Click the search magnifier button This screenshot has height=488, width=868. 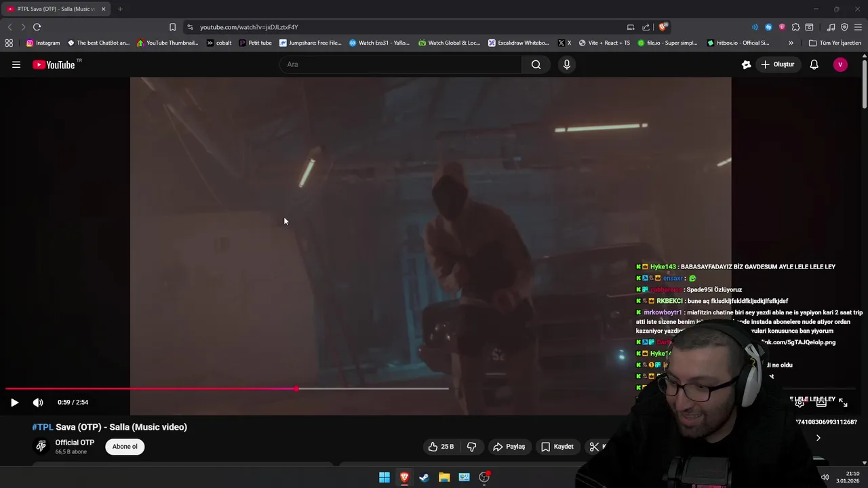pos(536,64)
